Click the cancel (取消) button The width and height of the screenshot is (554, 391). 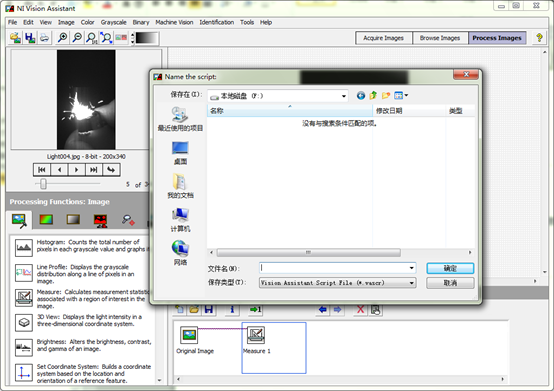pyautogui.click(x=450, y=283)
